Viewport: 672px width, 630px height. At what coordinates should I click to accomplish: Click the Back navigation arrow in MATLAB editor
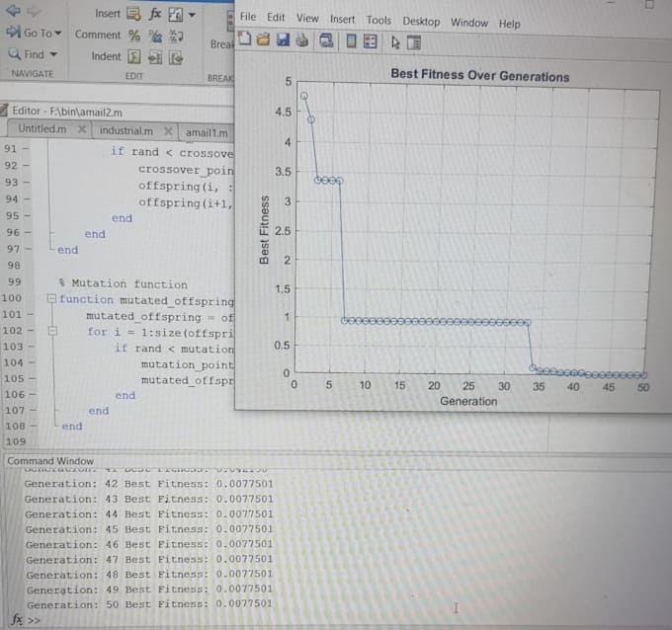tap(13, 10)
